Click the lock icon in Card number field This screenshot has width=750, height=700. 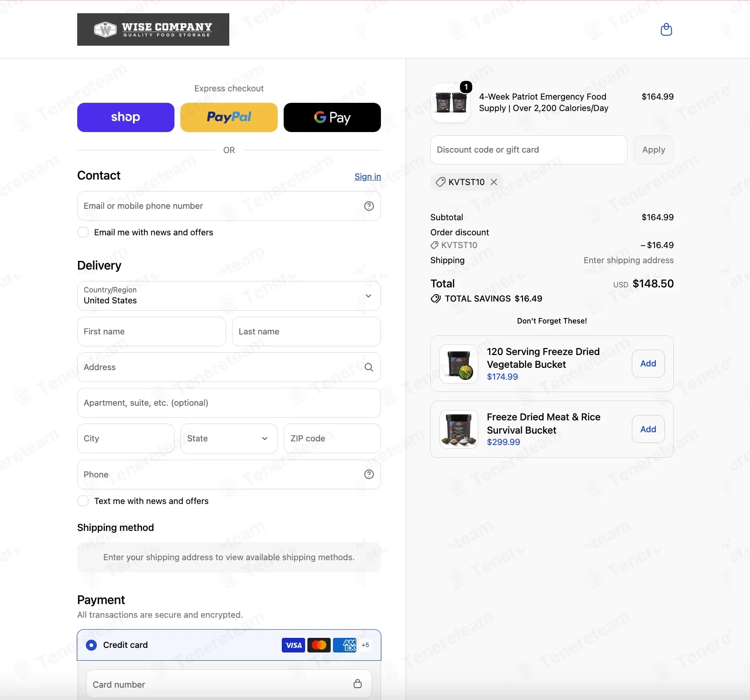click(358, 684)
